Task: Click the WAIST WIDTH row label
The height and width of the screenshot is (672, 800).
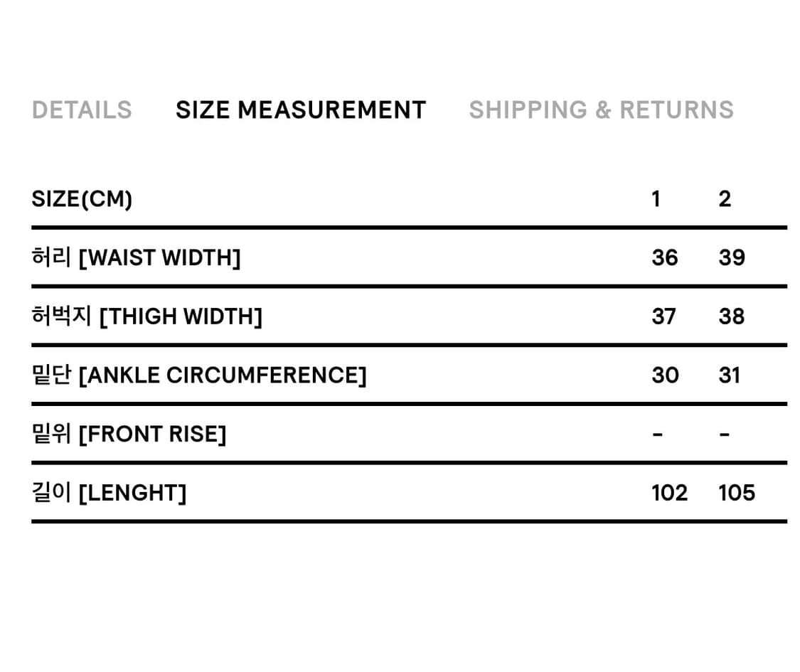Action: point(136,257)
